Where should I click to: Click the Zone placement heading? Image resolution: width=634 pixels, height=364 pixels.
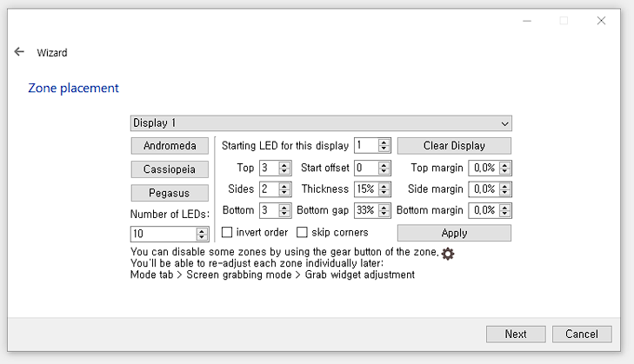pyautogui.click(x=73, y=88)
